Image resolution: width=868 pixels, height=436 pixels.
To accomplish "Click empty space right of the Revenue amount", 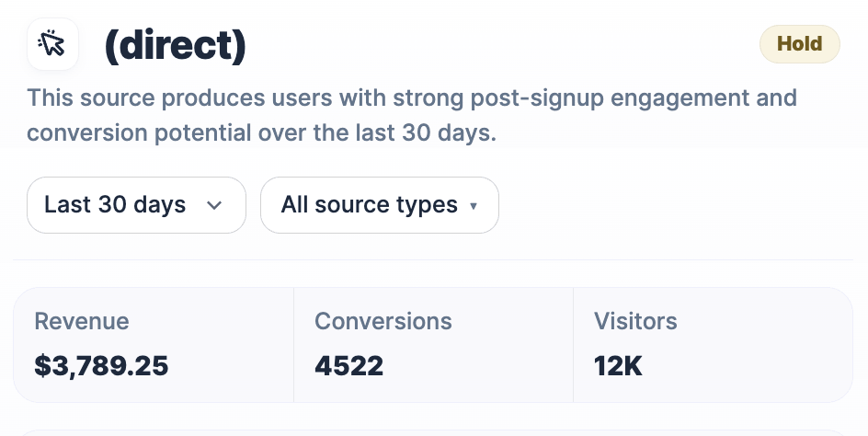I will [230, 366].
